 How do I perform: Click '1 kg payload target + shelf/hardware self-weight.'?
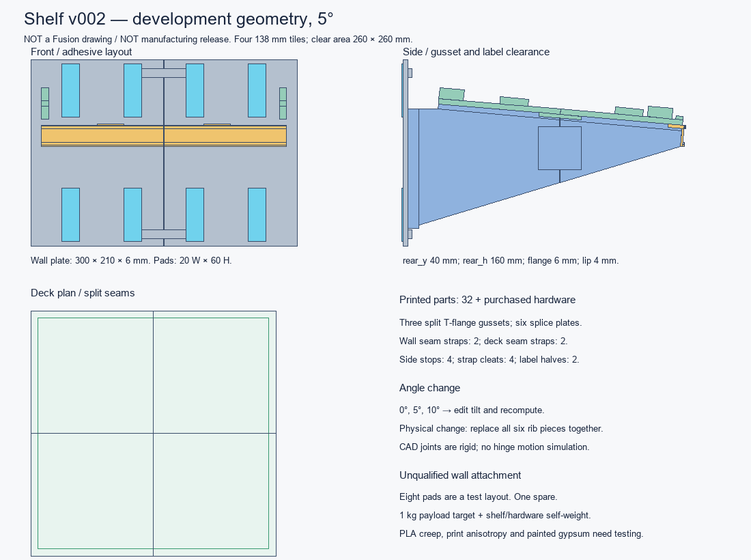pos(495,516)
